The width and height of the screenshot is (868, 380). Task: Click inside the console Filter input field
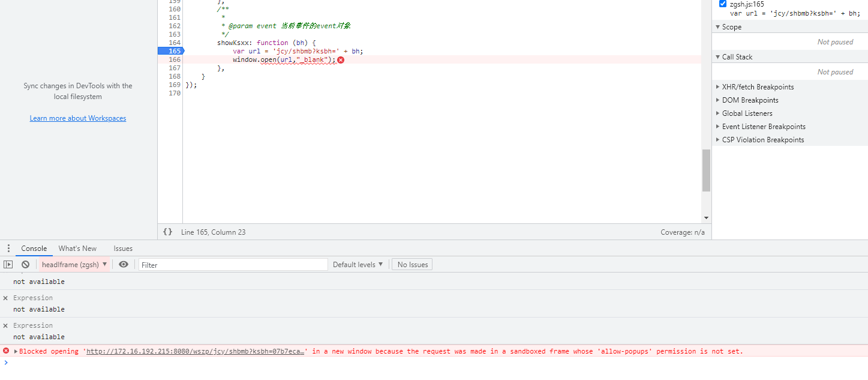click(233, 264)
